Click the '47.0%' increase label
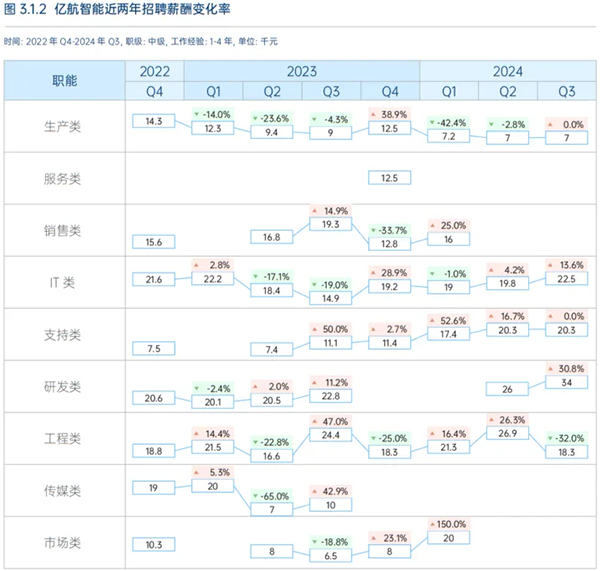The width and height of the screenshot is (600, 571). tap(331, 422)
